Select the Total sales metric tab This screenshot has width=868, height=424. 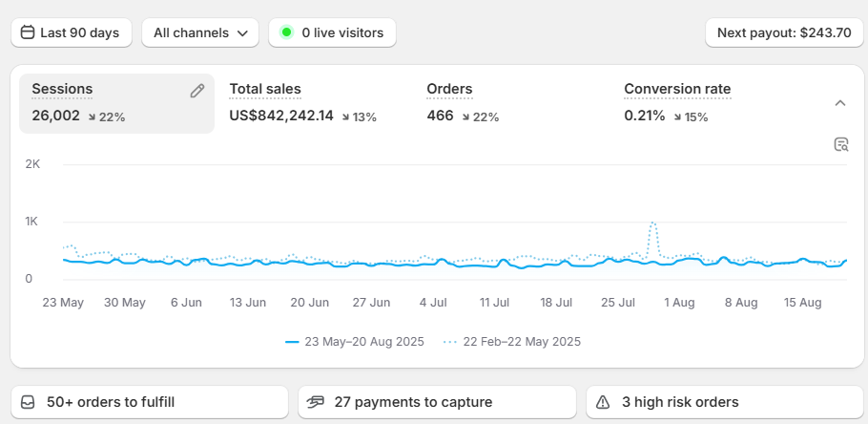[302, 103]
